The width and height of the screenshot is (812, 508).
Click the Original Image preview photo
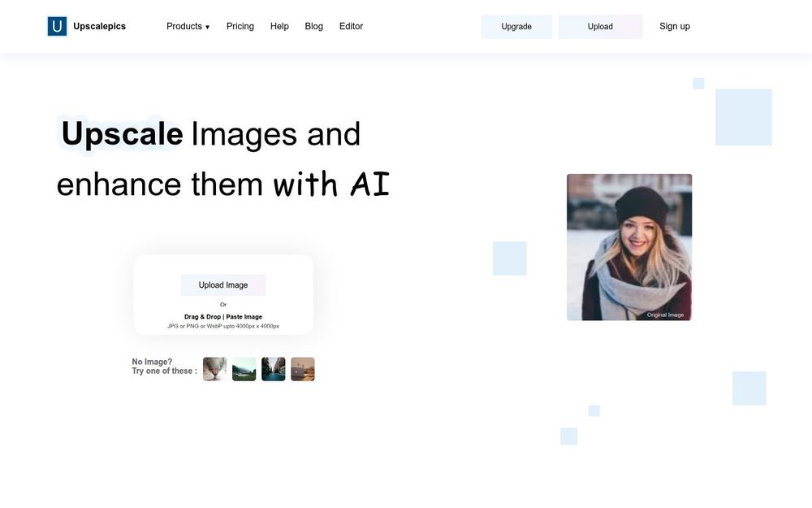pos(629,244)
